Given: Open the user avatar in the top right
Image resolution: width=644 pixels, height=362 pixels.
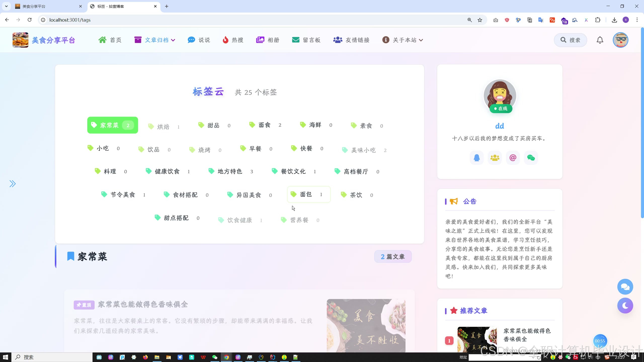Looking at the screenshot, I should (620, 40).
